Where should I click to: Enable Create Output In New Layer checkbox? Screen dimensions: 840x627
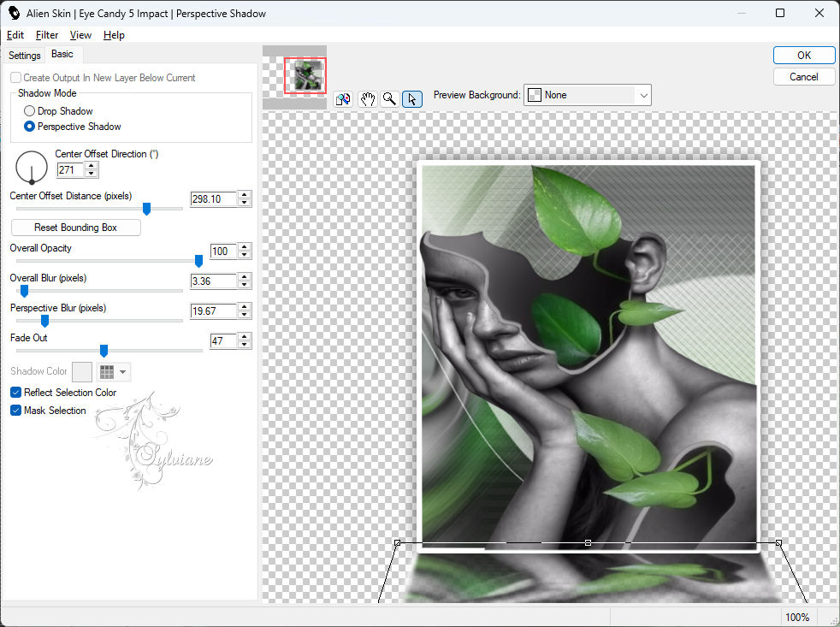[16, 78]
